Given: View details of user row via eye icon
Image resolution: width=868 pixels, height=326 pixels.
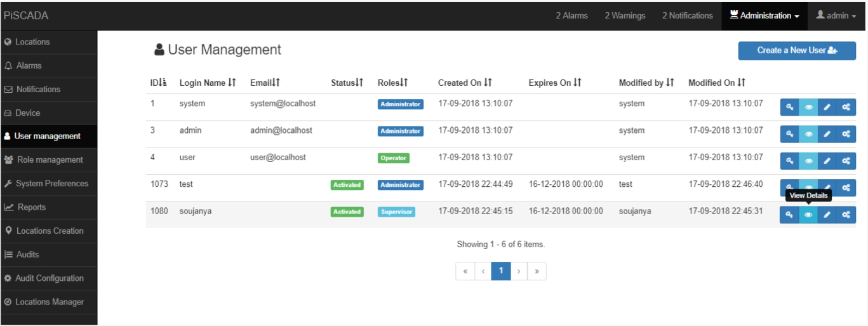Looking at the screenshot, I should click(x=808, y=161).
